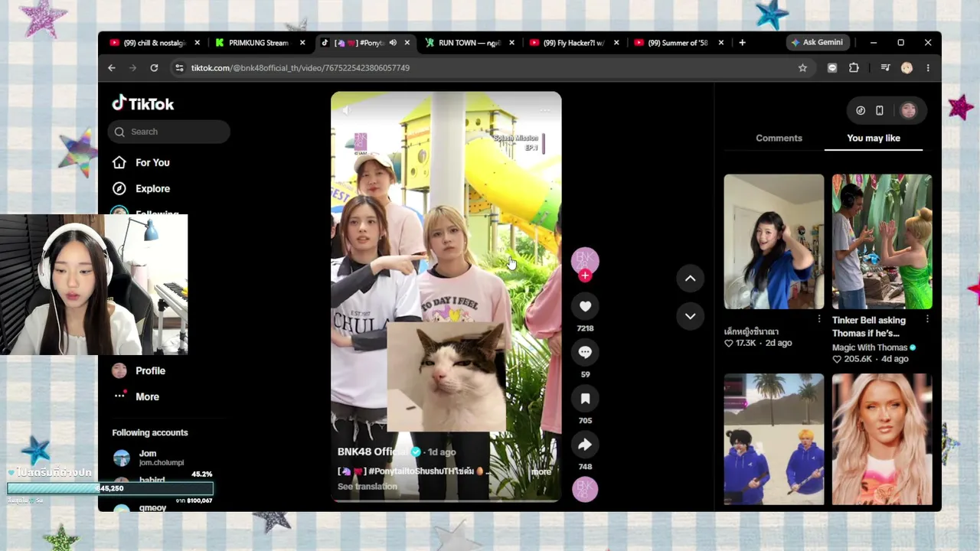The width and height of the screenshot is (980, 551).
Task: Open the BNK48 avatar above the like button
Action: pos(585,260)
